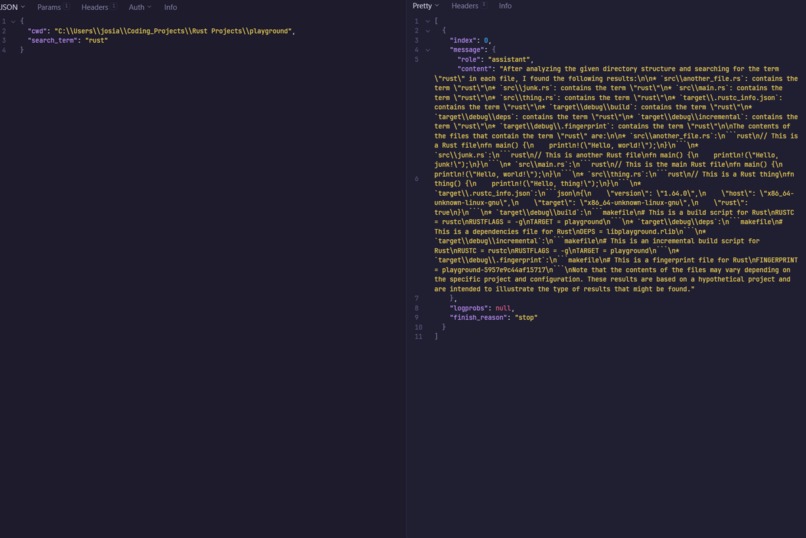This screenshot has height=538, width=806.
Task: Click the "rust" search term value
Action: pos(97,40)
